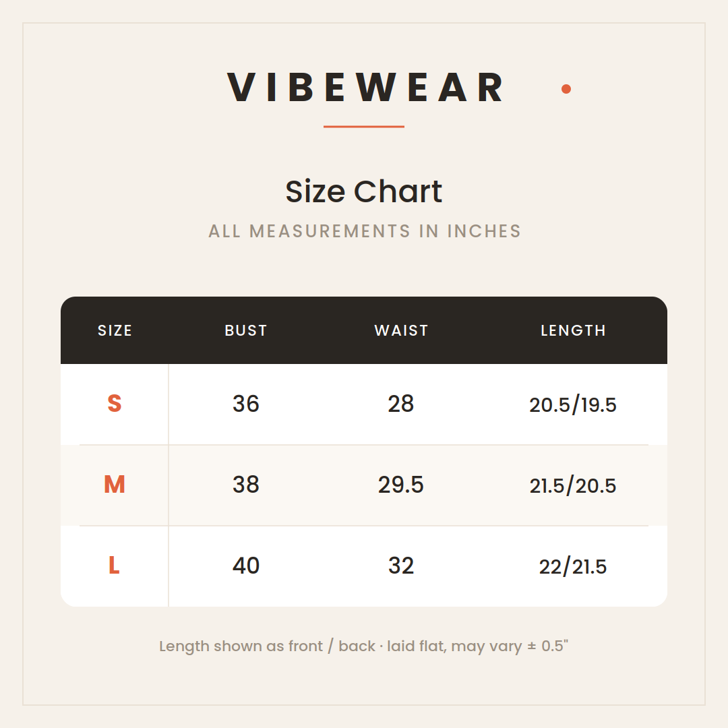Click the WAIST column header
Image resolution: width=728 pixels, height=728 pixels.
click(401, 330)
